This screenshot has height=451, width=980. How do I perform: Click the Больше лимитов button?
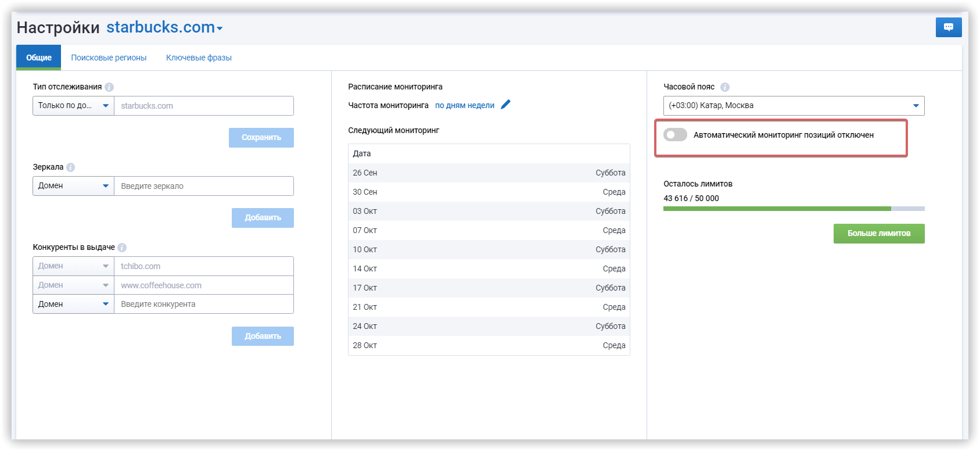[879, 234]
